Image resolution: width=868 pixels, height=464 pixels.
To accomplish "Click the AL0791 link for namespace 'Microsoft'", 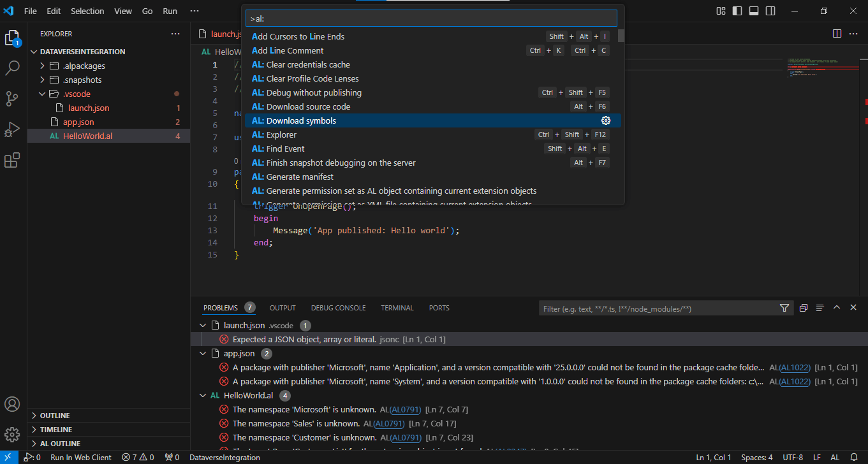I will pos(404,409).
